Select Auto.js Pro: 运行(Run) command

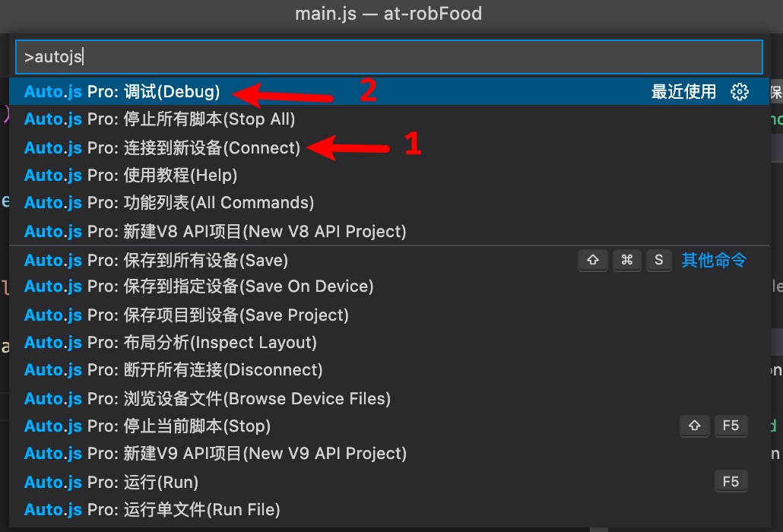coord(389,481)
